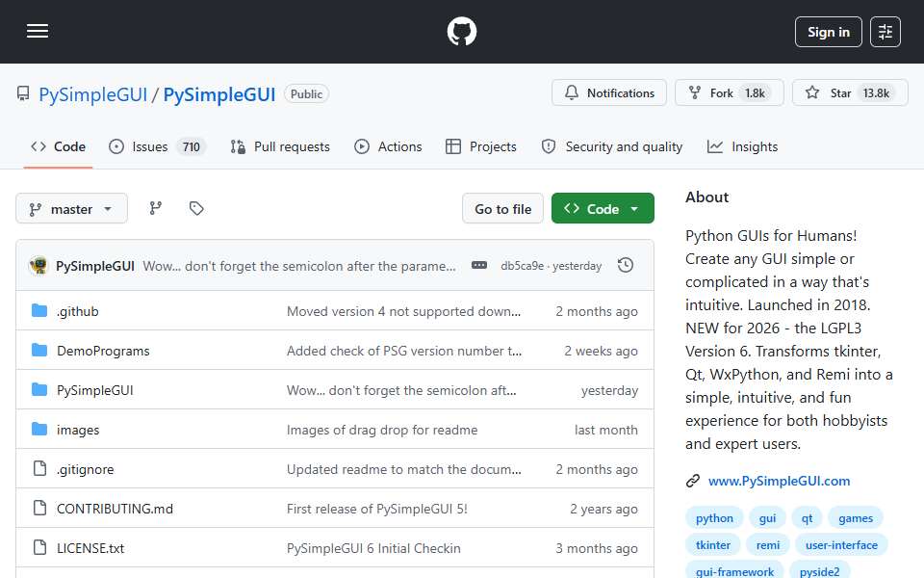Screen dimensions: 924x578
Task: Click the GitHub logo in header
Action: (461, 31)
